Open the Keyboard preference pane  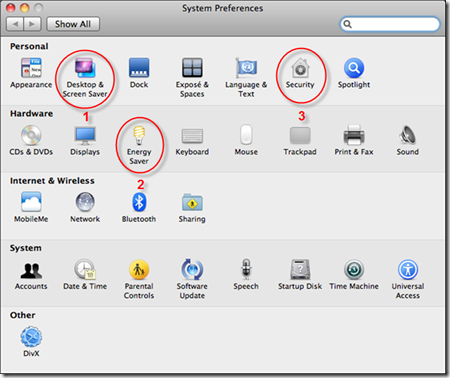pyautogui.click(x=192, y=140)
